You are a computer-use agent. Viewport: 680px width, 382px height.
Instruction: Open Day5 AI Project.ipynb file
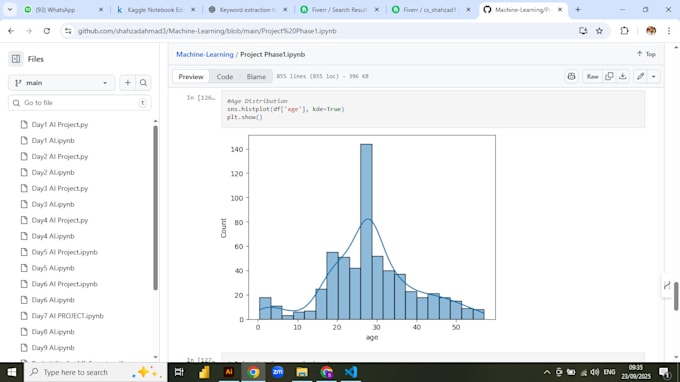pyautogui.click(x=64, y=252)
